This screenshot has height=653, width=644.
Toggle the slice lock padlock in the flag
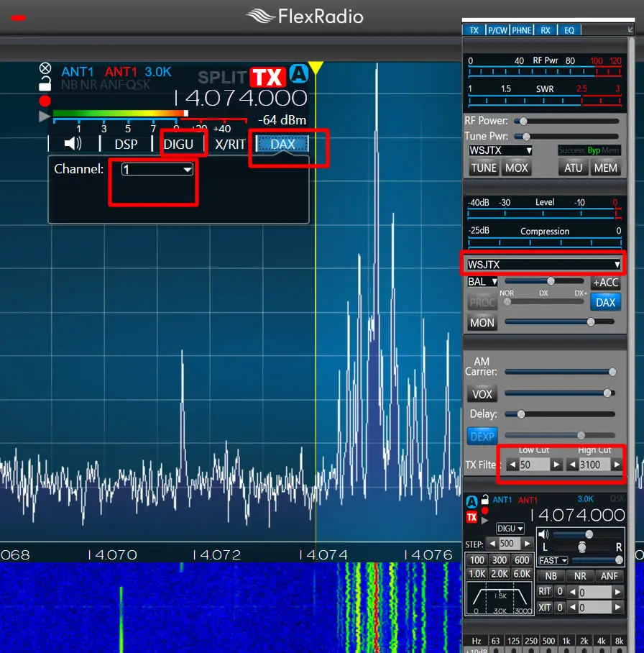click(45, 83)
